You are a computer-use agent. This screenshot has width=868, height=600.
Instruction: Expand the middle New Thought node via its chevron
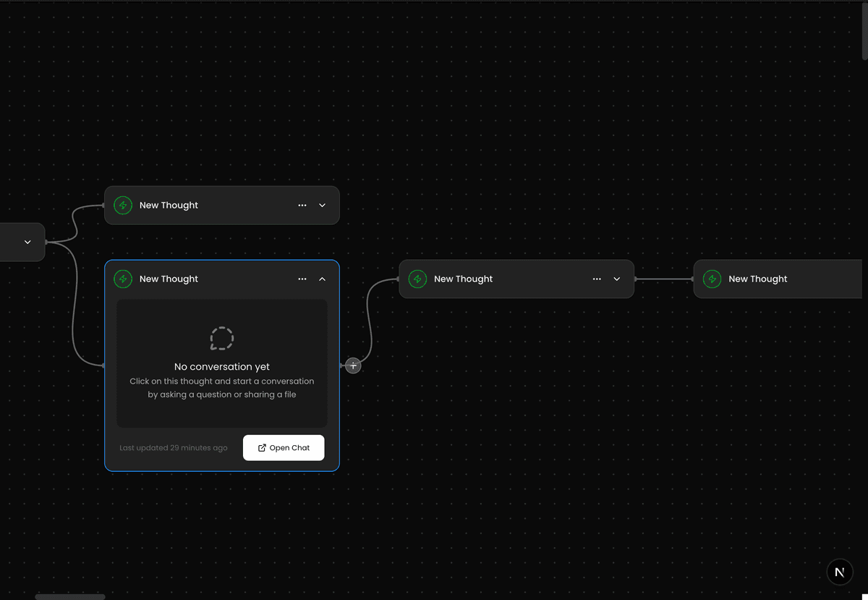click(x=616, y=279)
